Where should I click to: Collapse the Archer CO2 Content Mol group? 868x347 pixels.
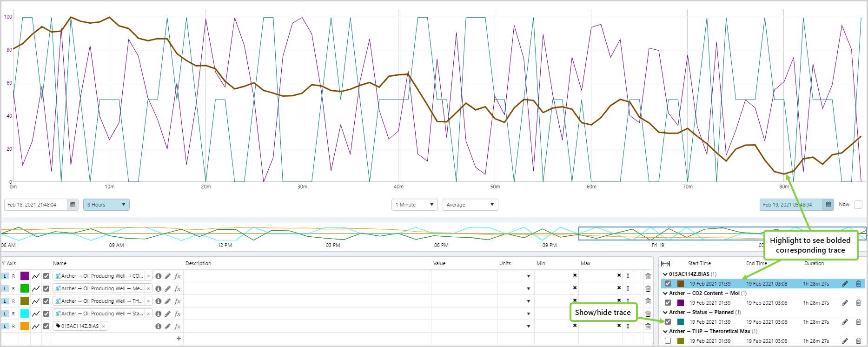(x=665, y=294)
